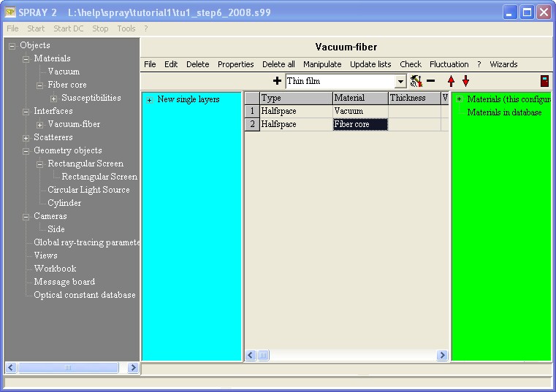
Task: Open the Thin film layer type dropdown
Action: click(x=400, y=82)
